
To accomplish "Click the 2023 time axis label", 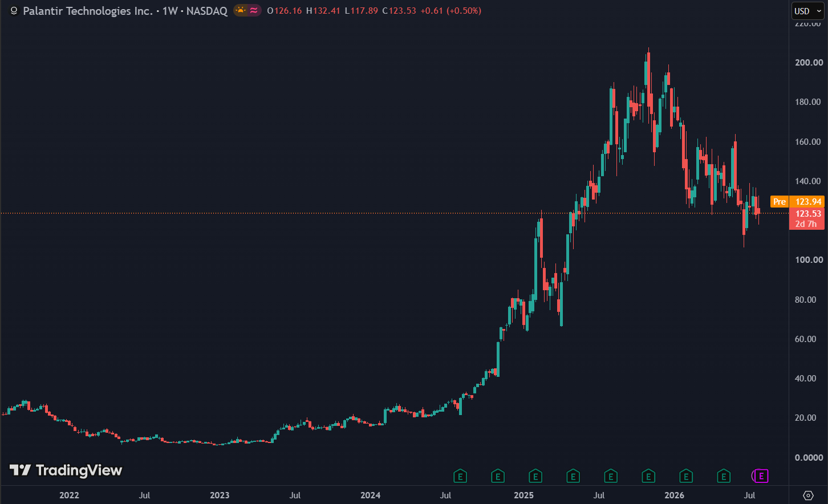I will (x=220, y=495).
